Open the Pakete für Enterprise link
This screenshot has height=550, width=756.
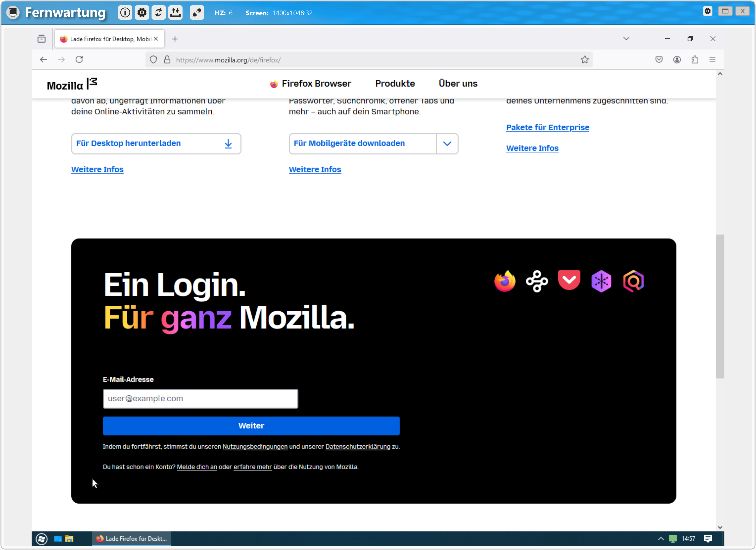[x=548, y=127]
